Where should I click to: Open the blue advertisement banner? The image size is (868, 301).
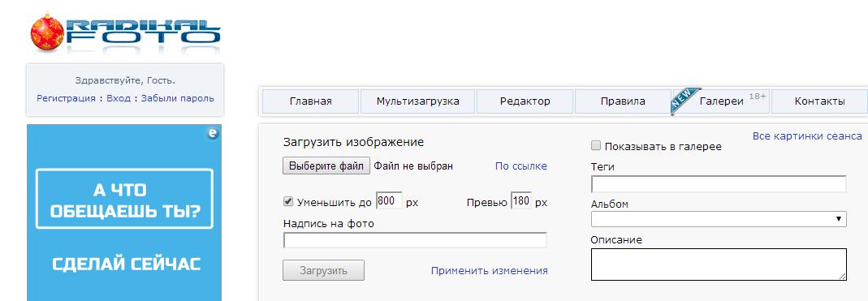124,213
